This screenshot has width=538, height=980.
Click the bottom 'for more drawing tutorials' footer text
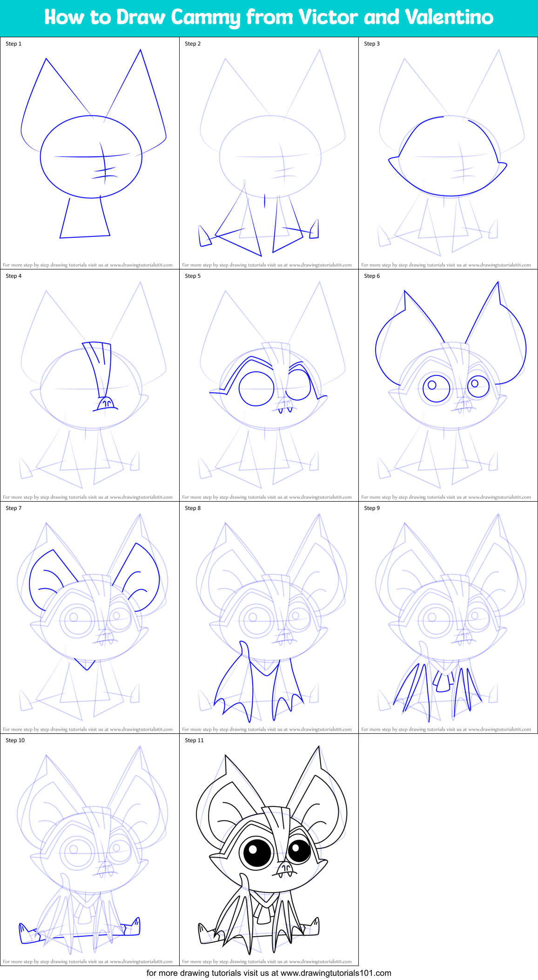point(269,973)
